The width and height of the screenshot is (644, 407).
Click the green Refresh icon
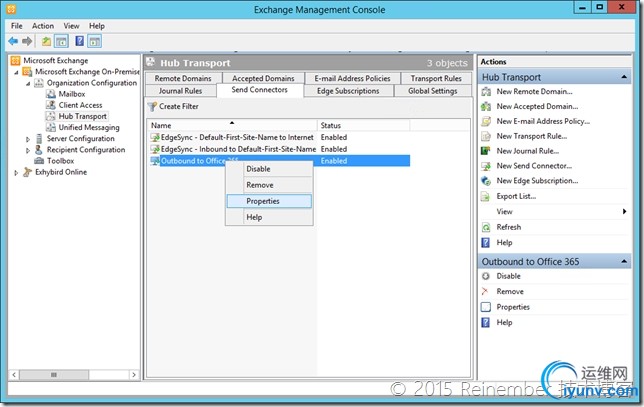click(x=486, y=227)
